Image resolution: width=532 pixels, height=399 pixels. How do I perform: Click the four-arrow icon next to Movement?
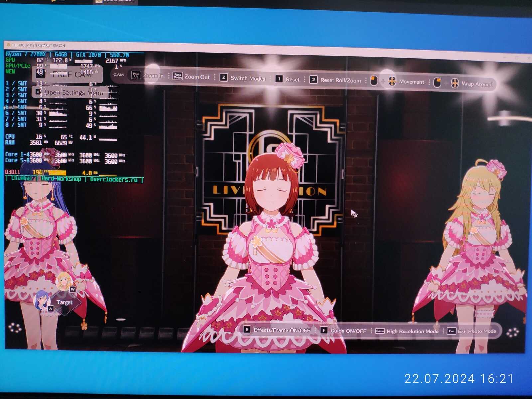click(392, 81)
